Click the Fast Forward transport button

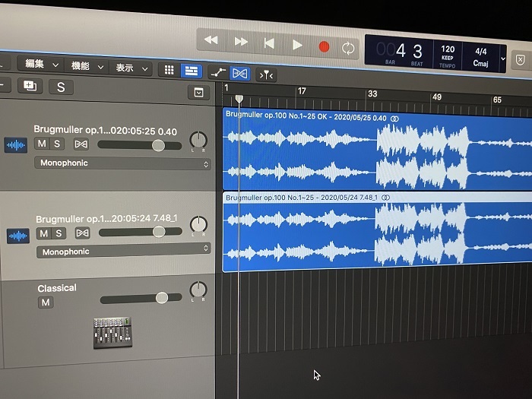(x=241, y=42)
